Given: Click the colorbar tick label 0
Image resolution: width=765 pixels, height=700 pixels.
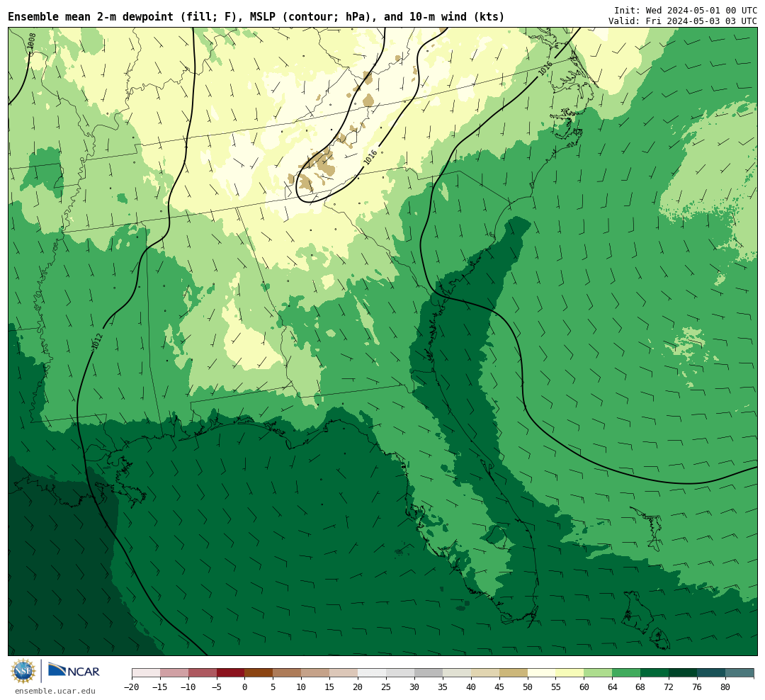Looking at the screenshot, I should coord(245,687).
